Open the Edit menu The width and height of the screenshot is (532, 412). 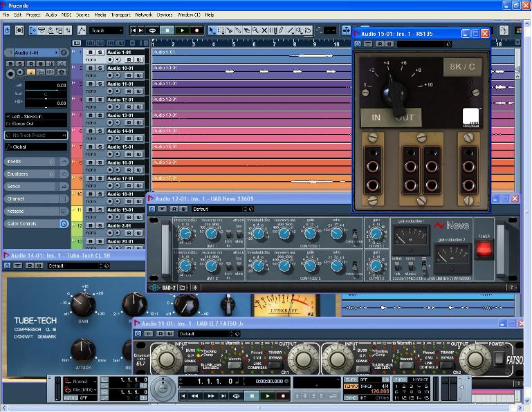click(18, 15)
